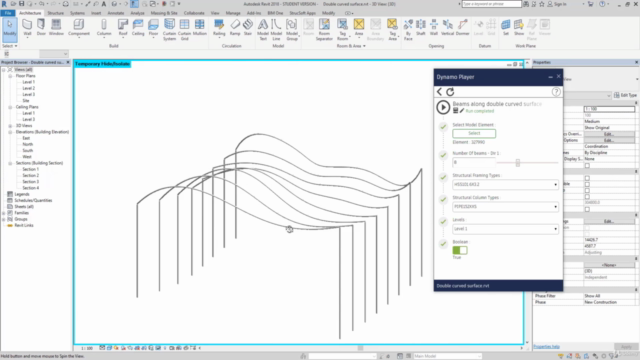Select the Shaft opening tool

coord(421,28)
